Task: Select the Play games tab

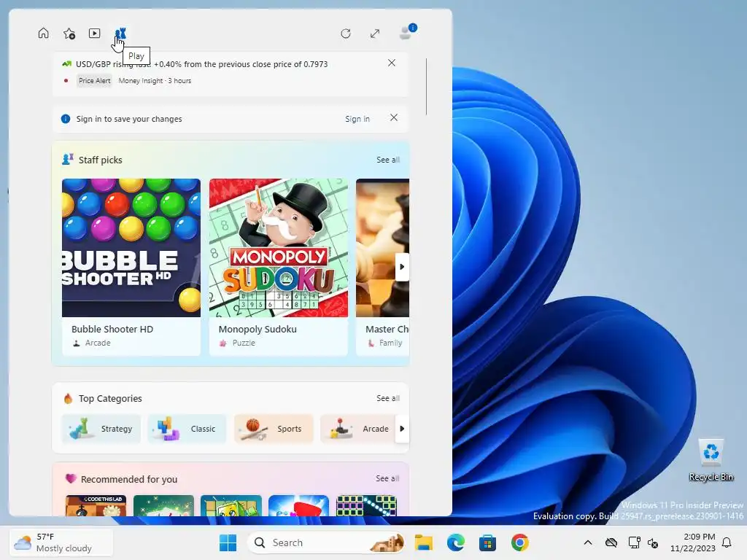Action: pos(120,34)
